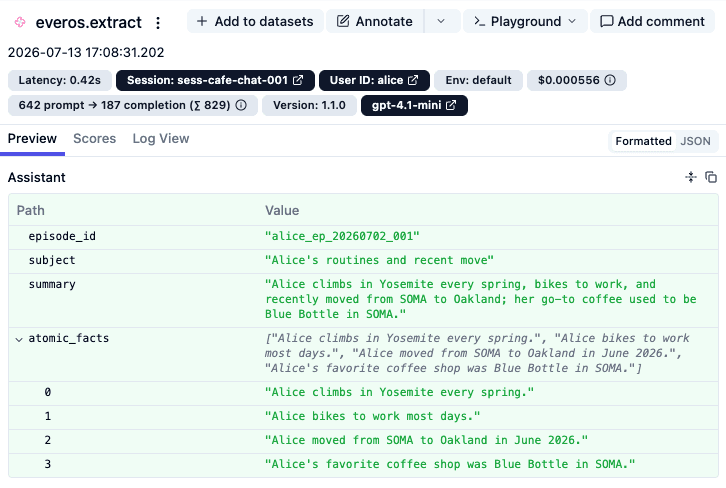Collapse the atomic_facts row chevron
Screen dimensions: 726x488
(x=19, y=339)
